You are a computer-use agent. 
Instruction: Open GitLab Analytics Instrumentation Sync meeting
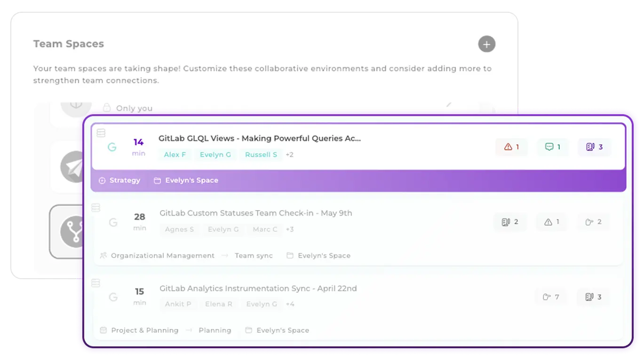tap(259, 288)
